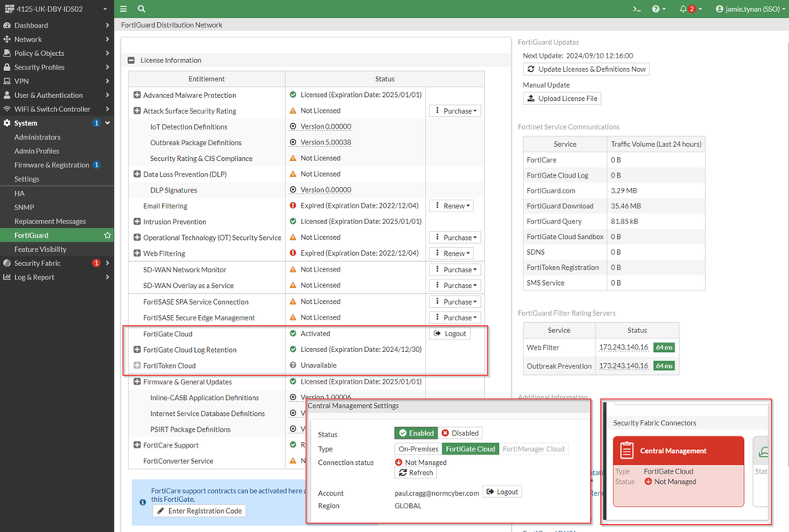This screenshot has width=789, height=532.
Task: Open Dashboard in the sidebar
Action: click(56, 25)
